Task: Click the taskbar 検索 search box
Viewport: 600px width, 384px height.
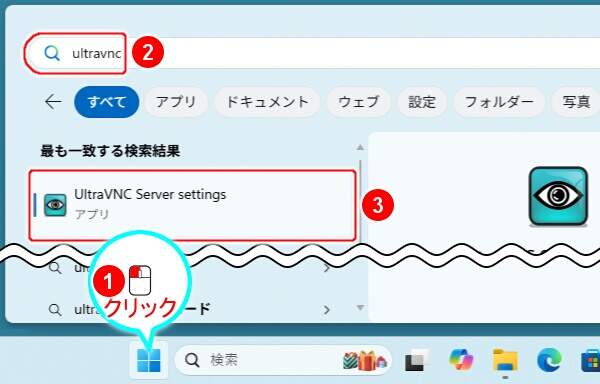Action: pos(283,360)
